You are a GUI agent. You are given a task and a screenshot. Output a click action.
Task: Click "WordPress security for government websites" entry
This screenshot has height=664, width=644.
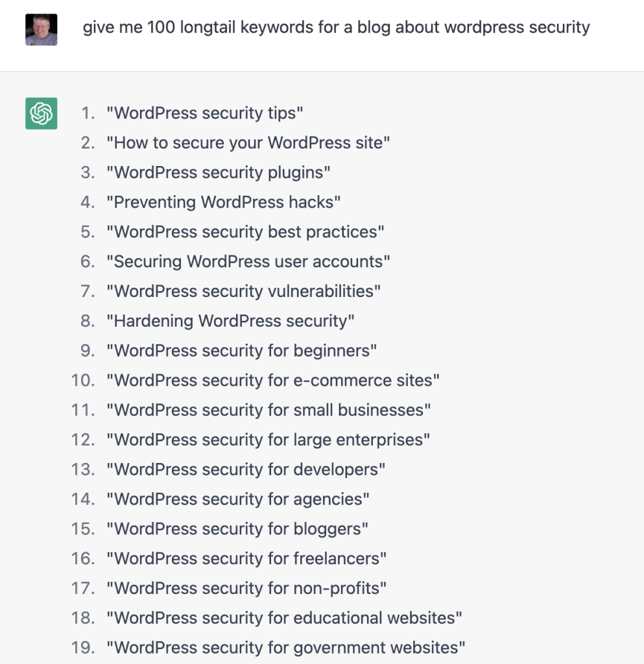286,648
